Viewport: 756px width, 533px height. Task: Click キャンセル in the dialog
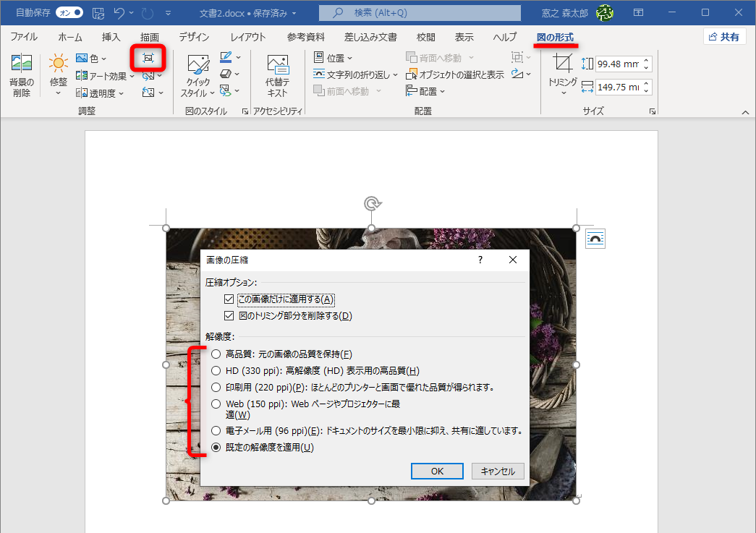[x=498, y=472]
